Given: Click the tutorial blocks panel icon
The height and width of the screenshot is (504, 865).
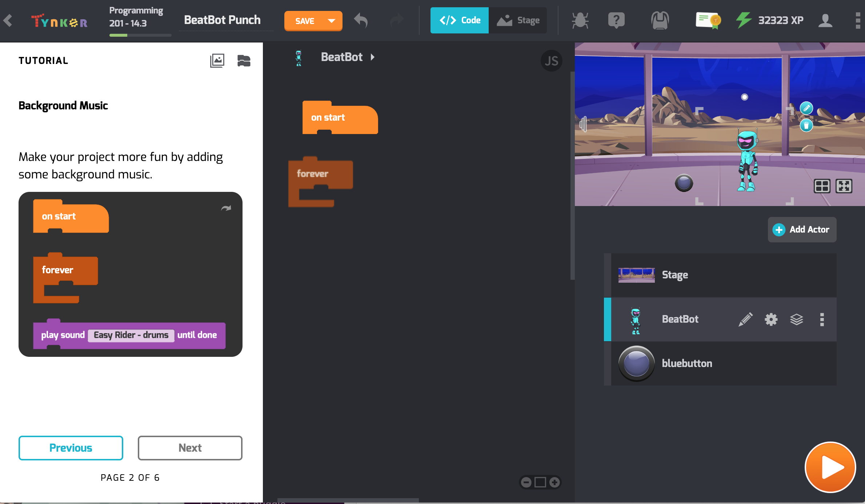Looking at the screenshot, I should (x=244, y=61).
